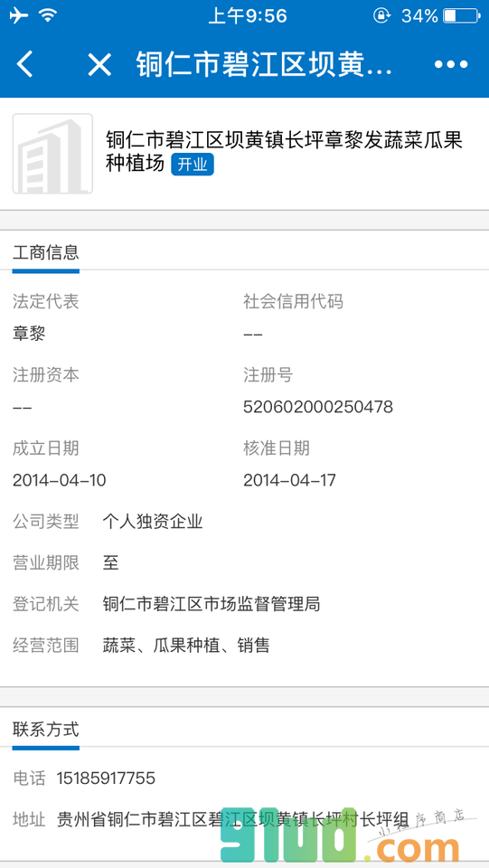
Task: Go back with the left arrow icon
Action: coord(24,64)
